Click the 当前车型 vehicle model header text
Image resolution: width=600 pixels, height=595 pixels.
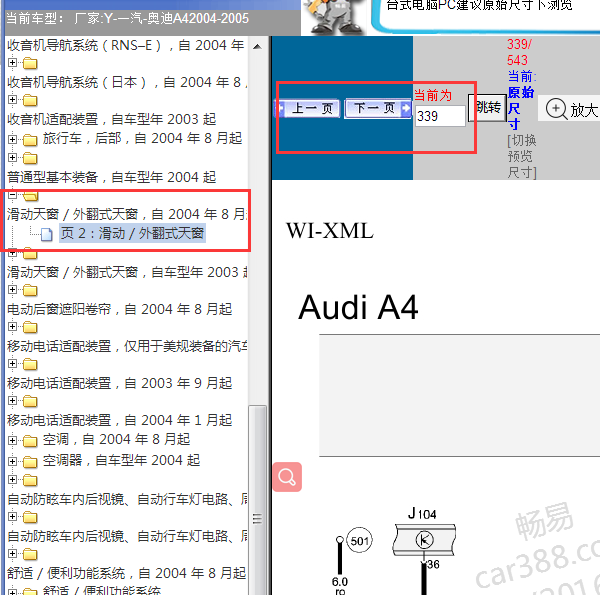point(127,18)
